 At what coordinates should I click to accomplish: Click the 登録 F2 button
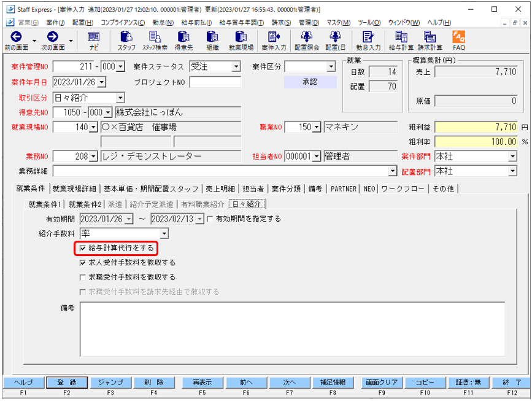pos(66,383)
